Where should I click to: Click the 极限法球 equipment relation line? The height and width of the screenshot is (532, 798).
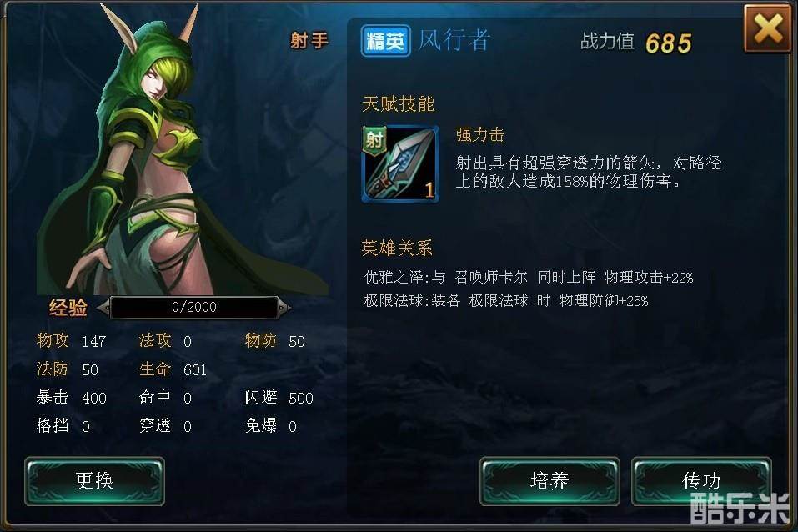tap(506, 301)
